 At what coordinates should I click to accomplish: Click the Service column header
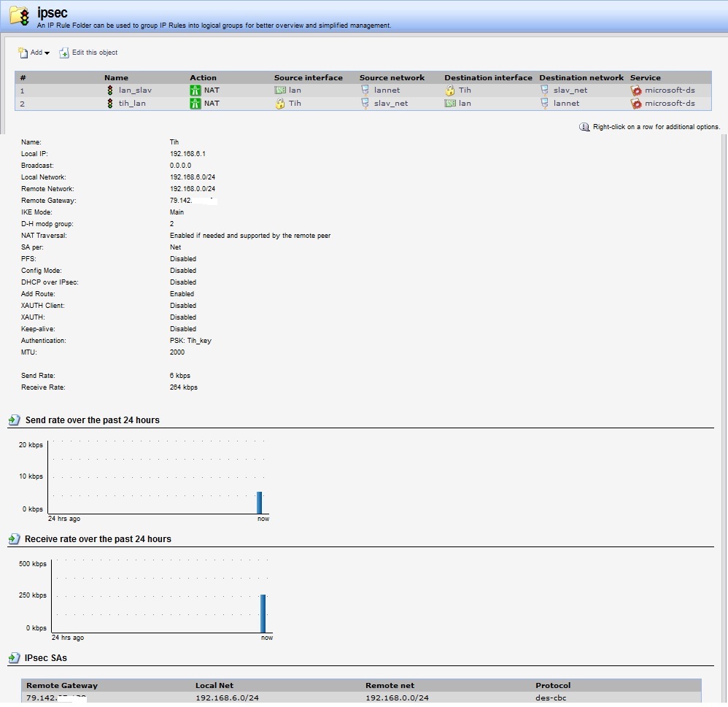click(645, 77)
